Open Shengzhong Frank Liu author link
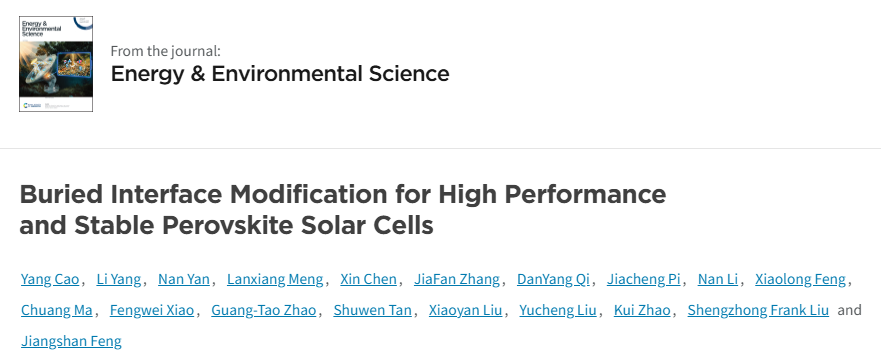881x361 pixels. point(758,310)
